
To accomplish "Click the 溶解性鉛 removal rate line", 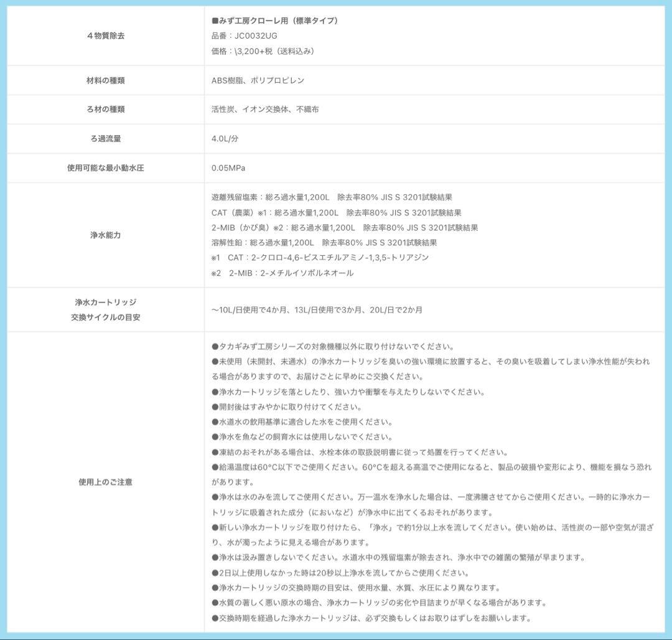I will tap(324, 243).
